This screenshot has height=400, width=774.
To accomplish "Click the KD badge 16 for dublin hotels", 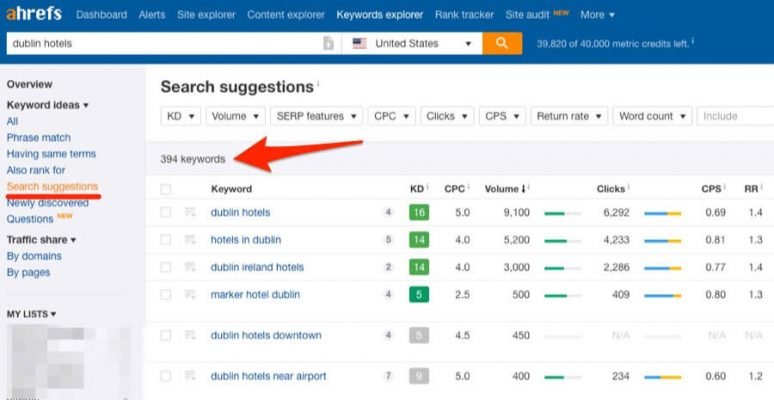I will [418, 212].
